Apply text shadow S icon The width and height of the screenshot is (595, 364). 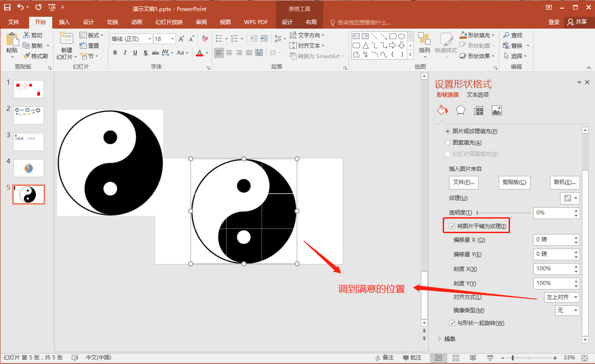click(x=145, y=53)
